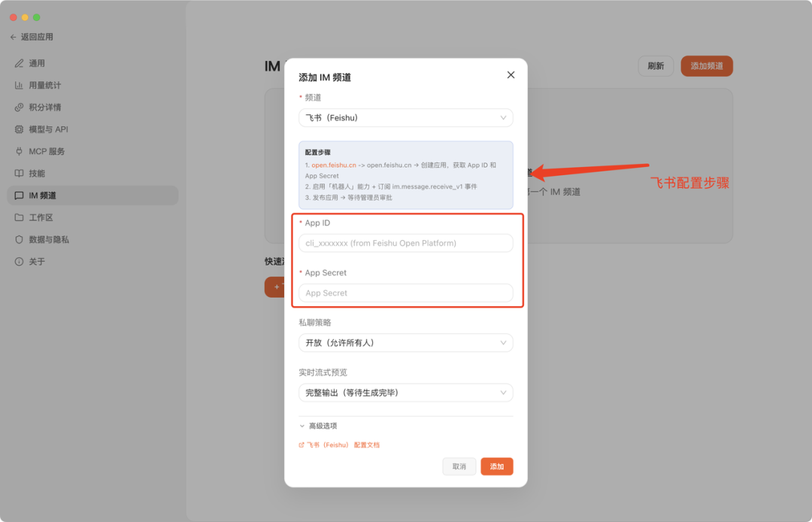812x522 pixels.
Task: Open 用量统计 in the sidebar
Action: [44, 85]
